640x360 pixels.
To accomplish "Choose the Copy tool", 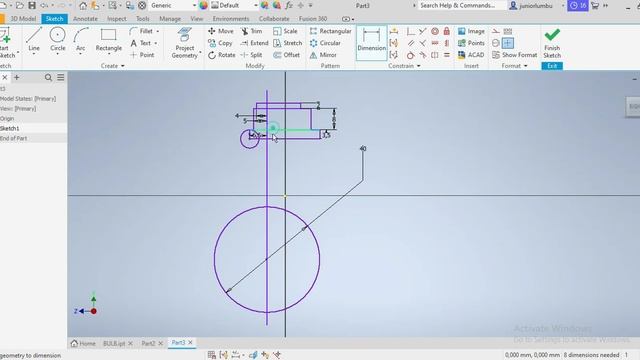I will tap(220, 43).
